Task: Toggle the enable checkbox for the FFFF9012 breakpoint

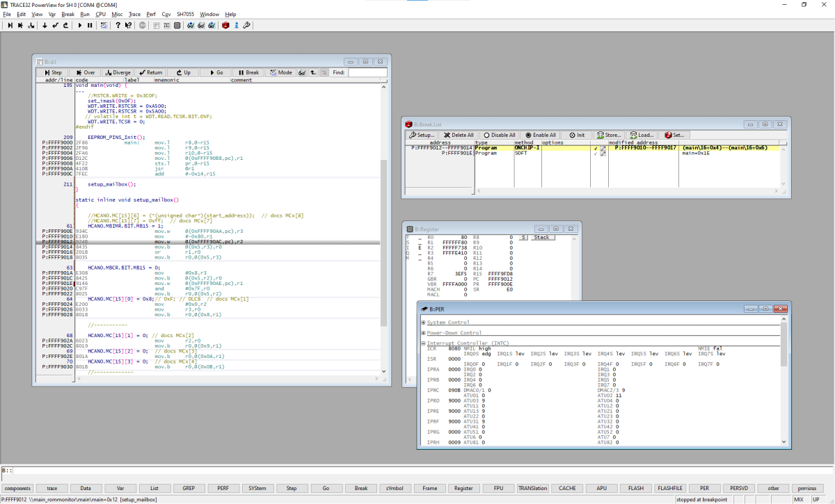Action: (x=596, y=148)
